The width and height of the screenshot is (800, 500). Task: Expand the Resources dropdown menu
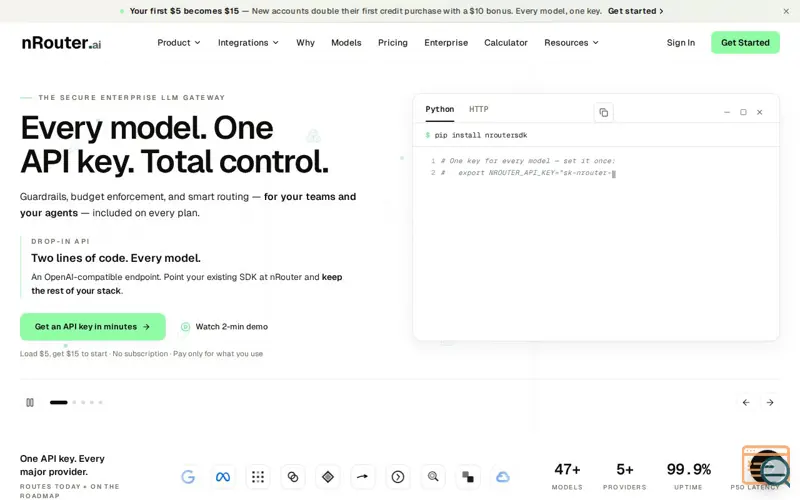click(x=571, y=43)
